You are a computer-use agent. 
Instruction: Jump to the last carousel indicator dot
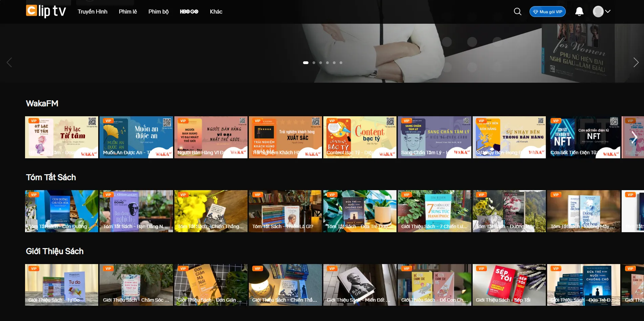pyautogui.click(x=341, y=63)
